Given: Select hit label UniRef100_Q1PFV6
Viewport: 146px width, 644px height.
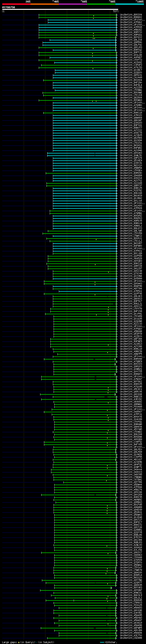Looking at the screenshot, I should click(x=131, y=294).
